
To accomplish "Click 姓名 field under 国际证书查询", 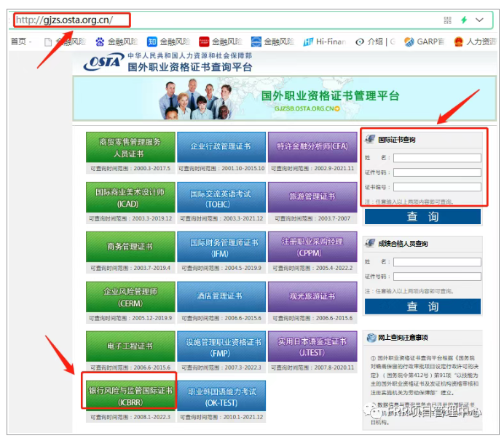I will coord(437,158).
